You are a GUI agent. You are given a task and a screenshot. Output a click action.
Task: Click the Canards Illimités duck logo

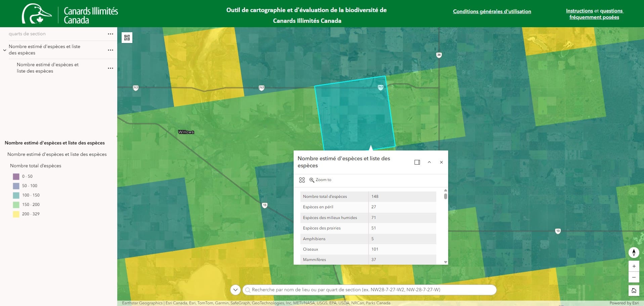[x=37, y=14]
